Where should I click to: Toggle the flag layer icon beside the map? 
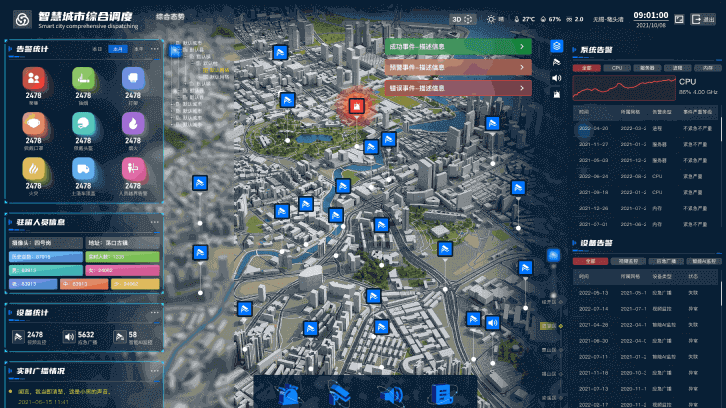[x=557, y=62]
